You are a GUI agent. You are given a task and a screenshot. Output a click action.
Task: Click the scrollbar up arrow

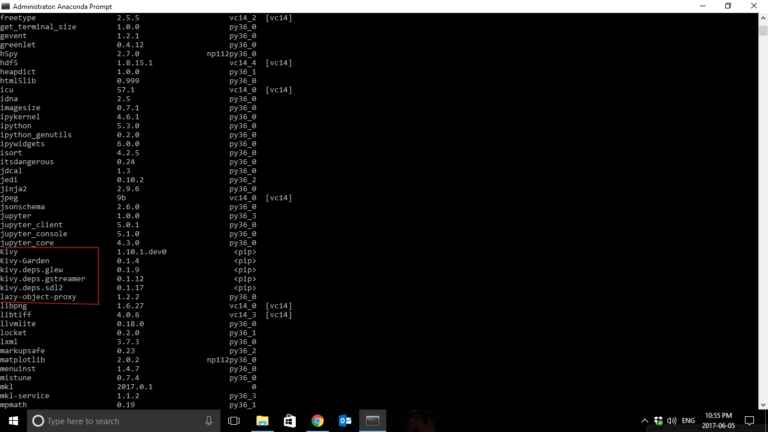tap(763, 18)
